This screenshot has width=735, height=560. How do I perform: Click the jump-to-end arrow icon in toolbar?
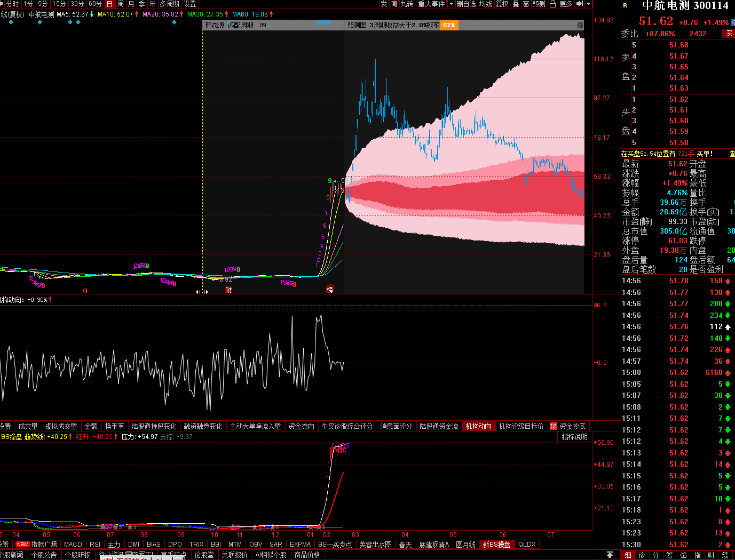580,4
